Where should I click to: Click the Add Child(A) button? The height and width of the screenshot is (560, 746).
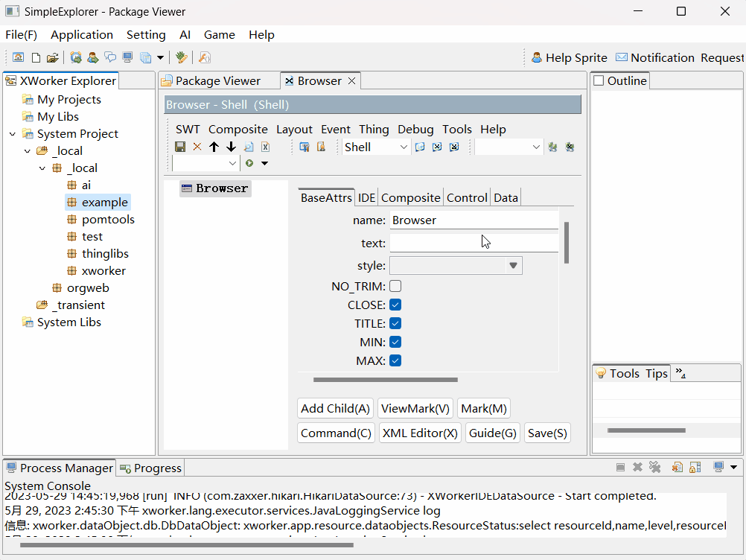click(336, 408)
